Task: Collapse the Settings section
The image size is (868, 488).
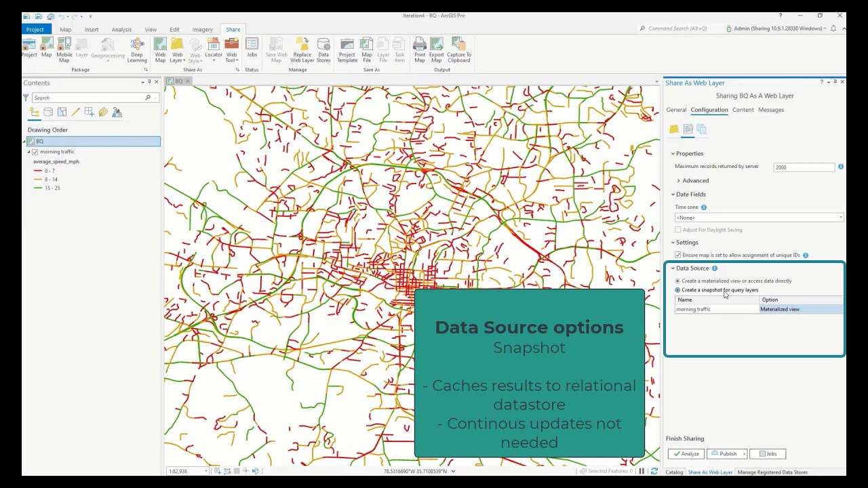Action: (x=673, y=243)
